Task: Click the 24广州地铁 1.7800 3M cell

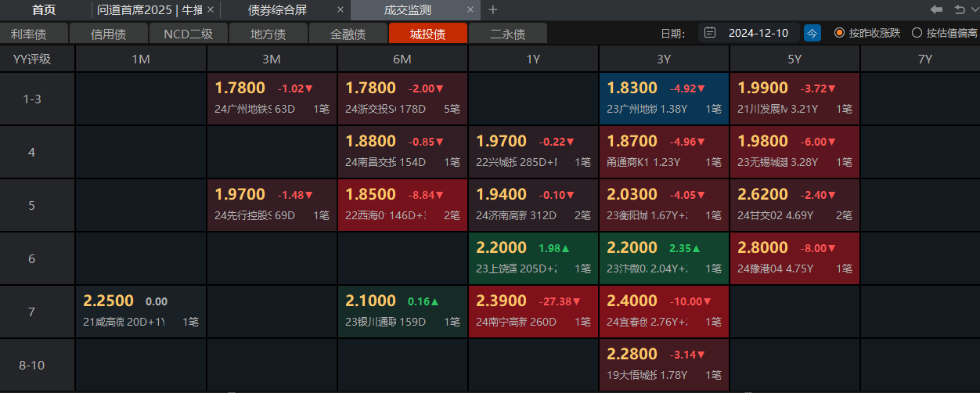Action: [x=272, y=99]
